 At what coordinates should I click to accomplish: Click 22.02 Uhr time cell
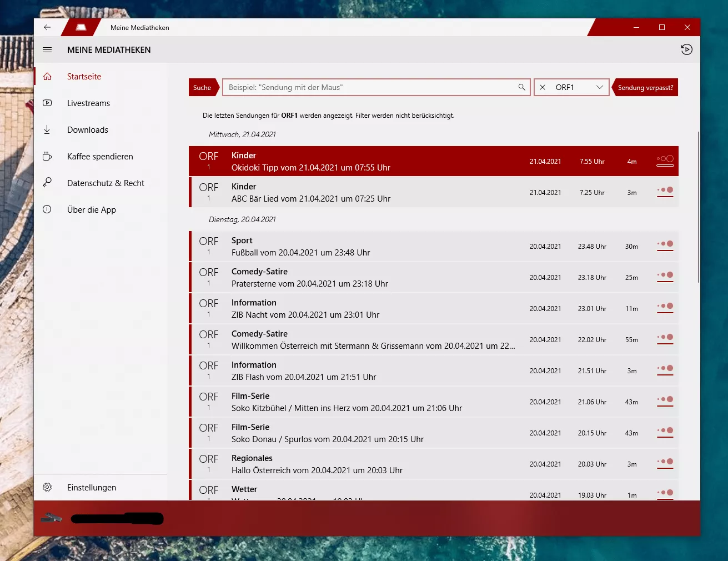(x=592, y=340)
